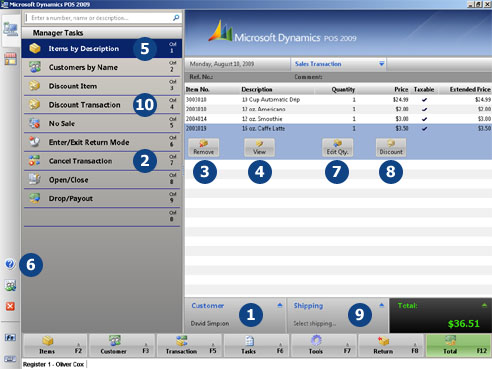Click the Quantity column header
Viewport: 492px width, 369px height.
tap(343, 89)
